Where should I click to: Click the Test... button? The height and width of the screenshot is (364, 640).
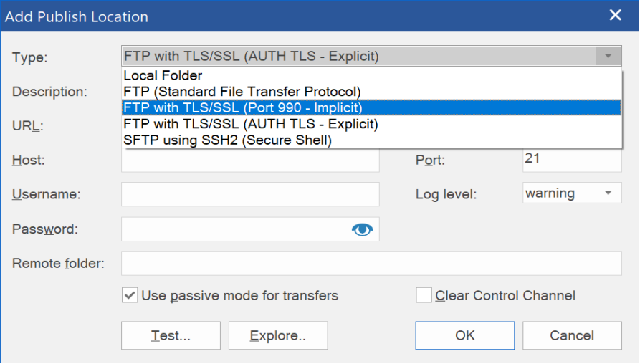[x=171, y=335]
